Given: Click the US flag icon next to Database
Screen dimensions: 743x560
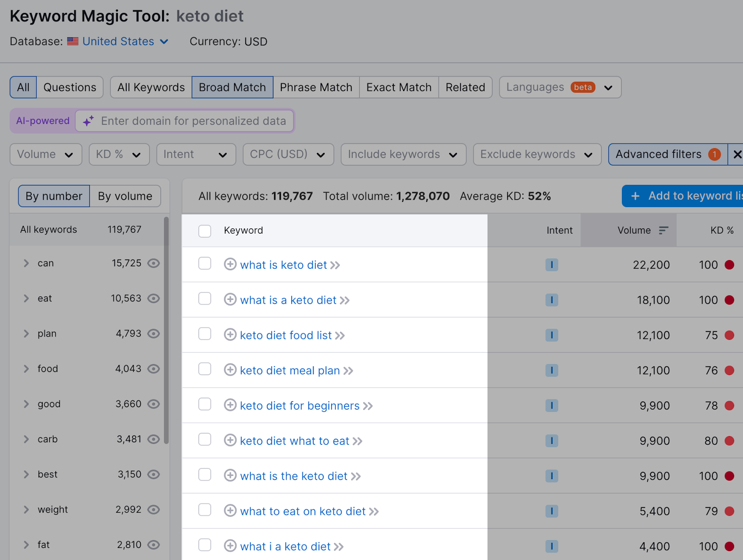Looking at the screenshot, I should click(72, 41).
